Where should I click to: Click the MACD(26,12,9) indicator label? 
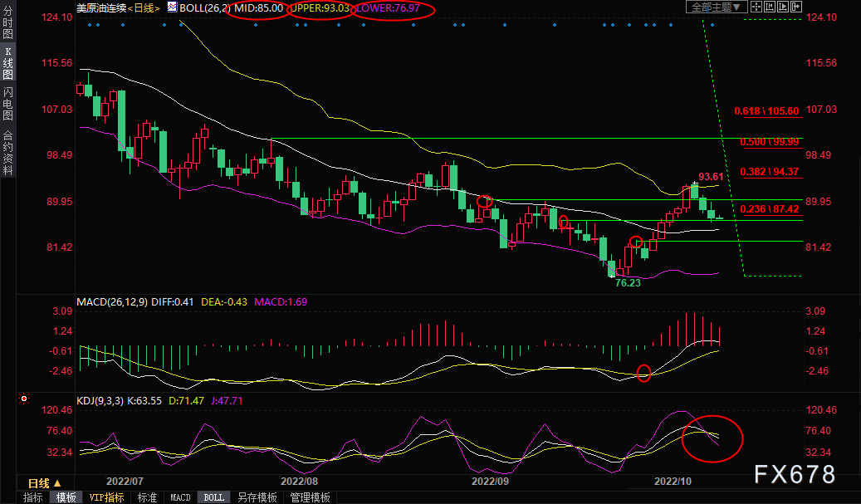pos(112,302)
